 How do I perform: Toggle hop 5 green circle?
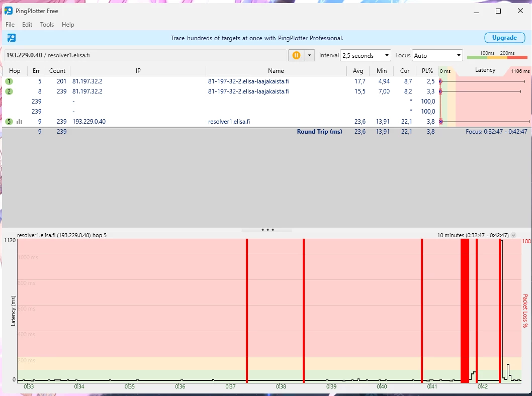[x=9, y=122]
